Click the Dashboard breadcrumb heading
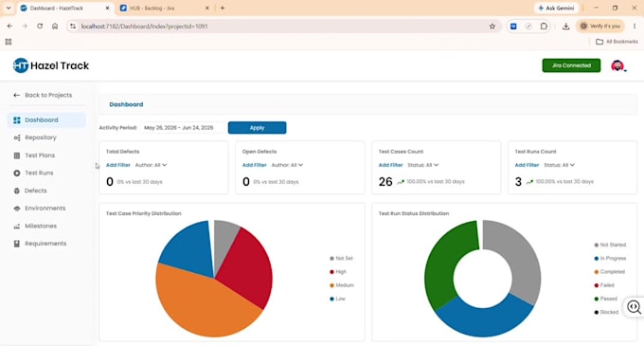This screenshot has height=346, width=644. (126, 104)
